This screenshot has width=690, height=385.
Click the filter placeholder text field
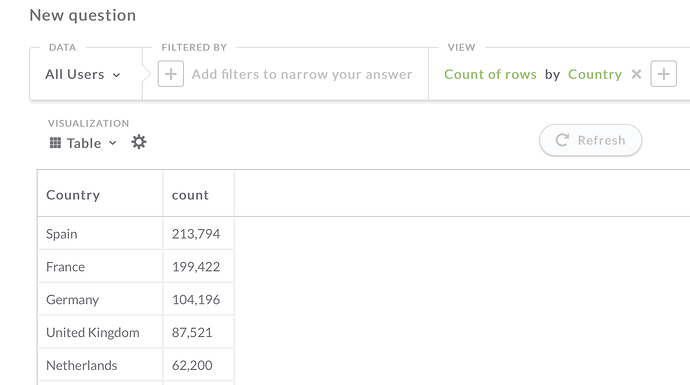click(302, 74)
